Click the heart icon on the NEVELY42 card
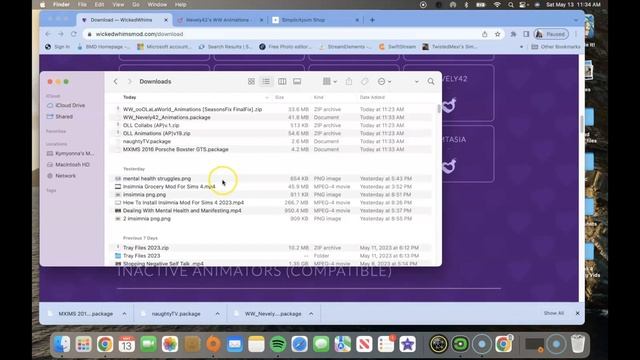This screenshot has height=360, width=640. (x=449, y=105)
